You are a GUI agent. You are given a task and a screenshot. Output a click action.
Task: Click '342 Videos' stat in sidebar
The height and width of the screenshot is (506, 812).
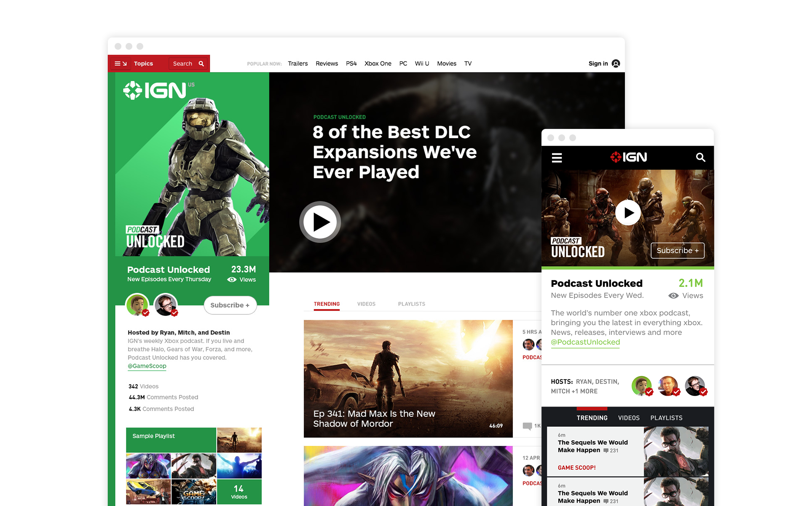(x=143, y=386)
